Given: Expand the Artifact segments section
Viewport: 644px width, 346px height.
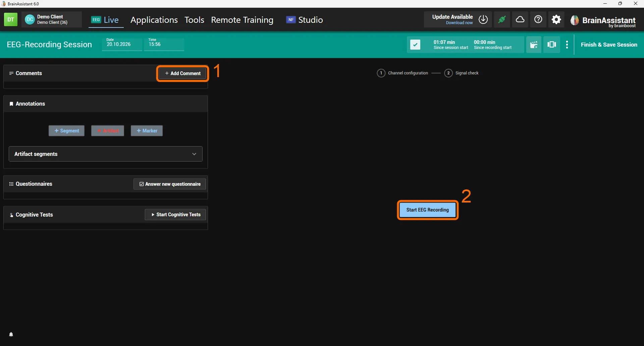Looking at the screenshot, I should pyautogui.click(x=106, y=154).
